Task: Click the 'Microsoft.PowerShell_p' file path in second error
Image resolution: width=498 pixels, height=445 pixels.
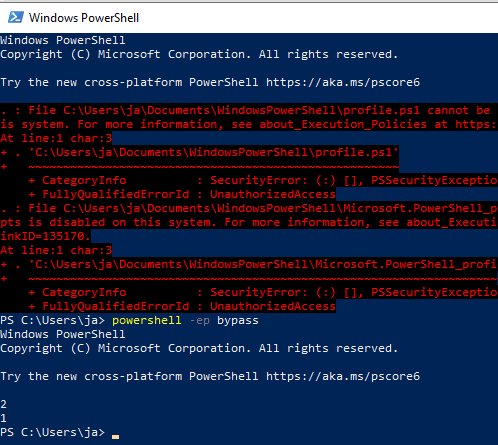Action: (420, 208)
